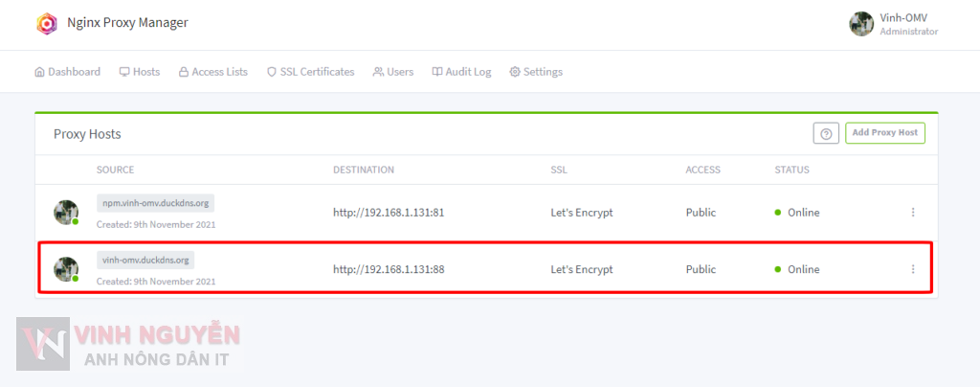Open the Access Lists tab
Viewport: 980px width, 387px height.
[x=213, y=72]
